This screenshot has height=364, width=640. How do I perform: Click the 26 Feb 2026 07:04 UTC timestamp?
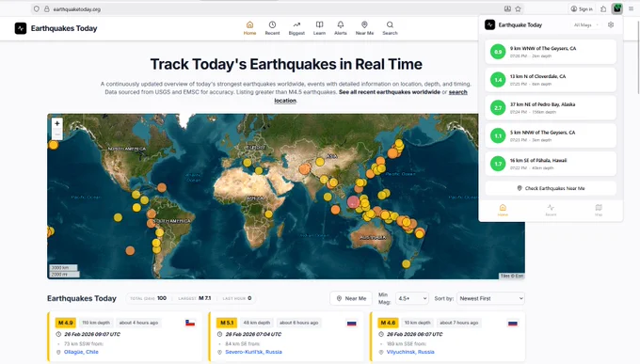click(x=253, y=334)
